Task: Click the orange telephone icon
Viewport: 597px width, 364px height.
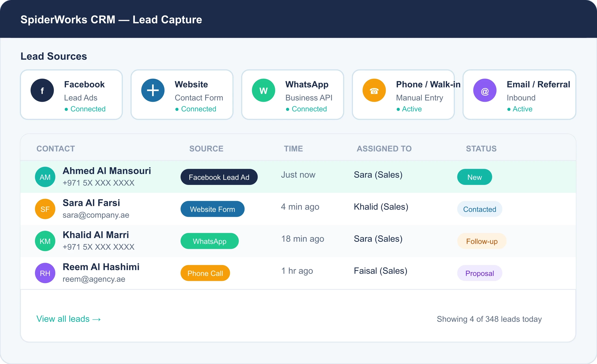Action: coord(374,90)
